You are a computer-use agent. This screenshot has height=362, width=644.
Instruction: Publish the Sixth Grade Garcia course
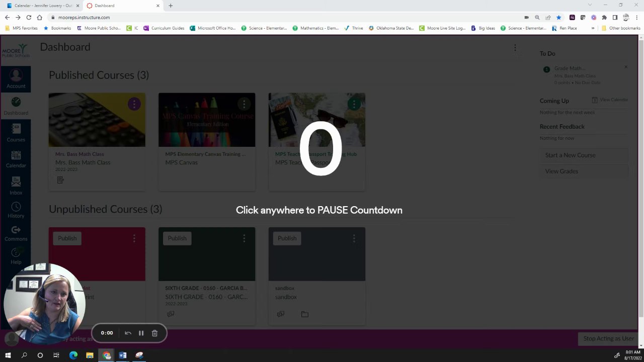pos(177,238)
